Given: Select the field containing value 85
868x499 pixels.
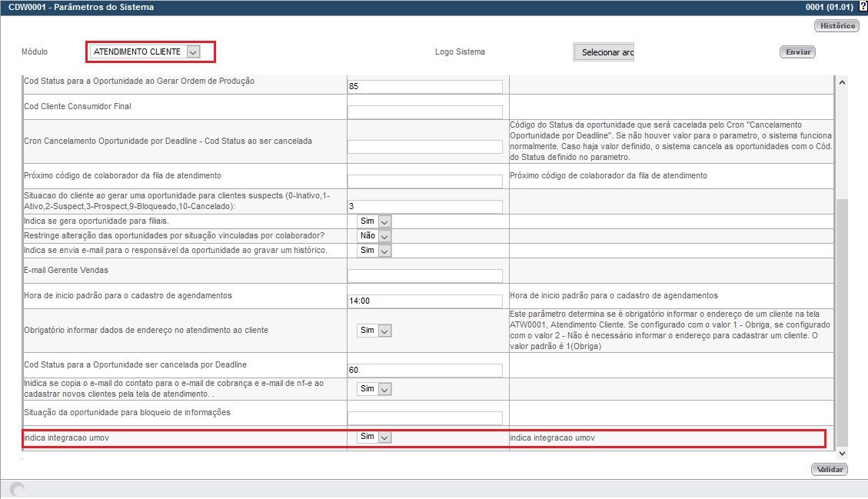Looking at the screenshot, I should click(425, 86).
